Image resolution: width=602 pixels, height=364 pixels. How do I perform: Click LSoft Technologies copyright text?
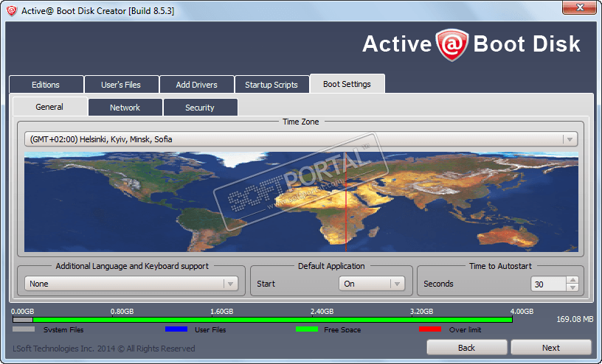coord(104,349)
